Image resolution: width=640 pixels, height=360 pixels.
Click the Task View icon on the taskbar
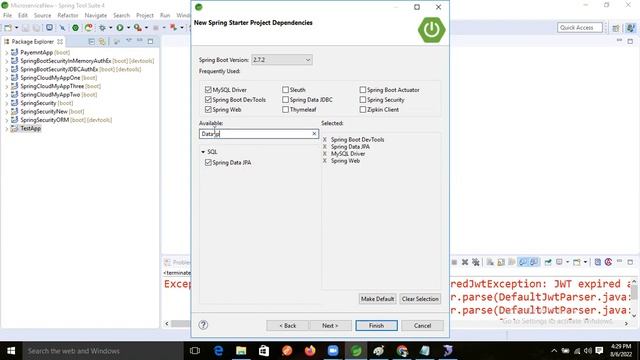point(195,351)
